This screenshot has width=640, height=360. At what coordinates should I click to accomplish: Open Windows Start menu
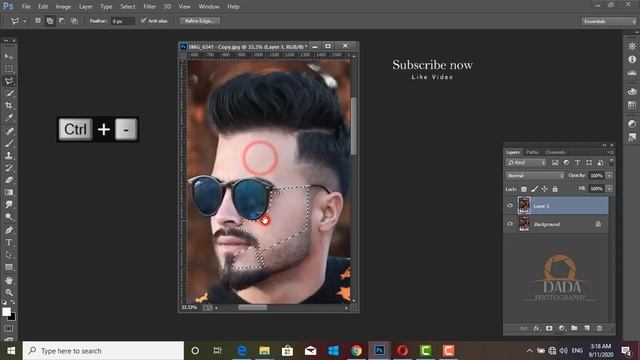click(11, 351)
